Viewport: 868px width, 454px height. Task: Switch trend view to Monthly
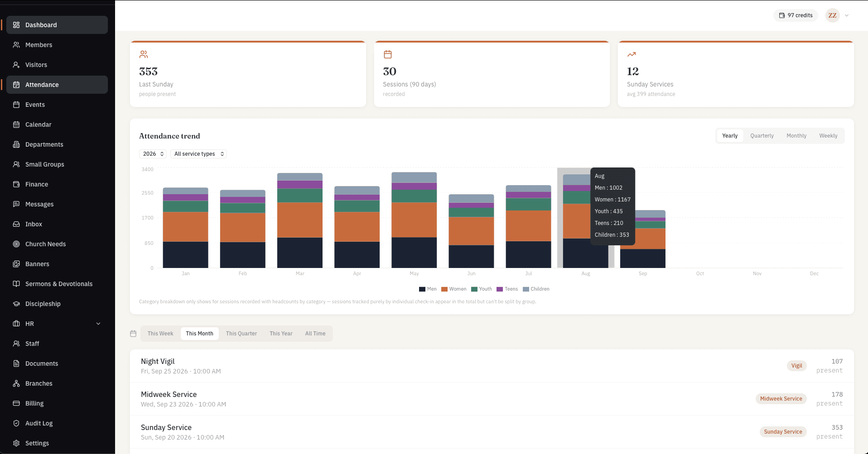(796, 136)
